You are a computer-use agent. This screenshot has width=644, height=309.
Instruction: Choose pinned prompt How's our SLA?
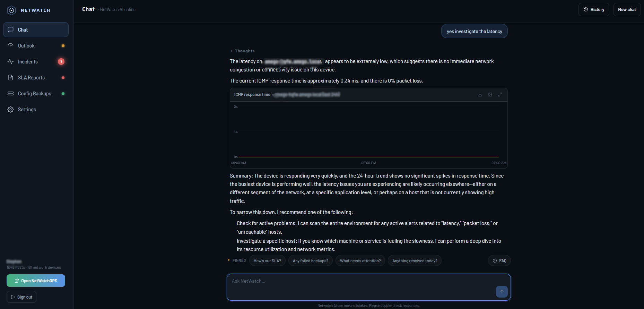tap(267, 261)
